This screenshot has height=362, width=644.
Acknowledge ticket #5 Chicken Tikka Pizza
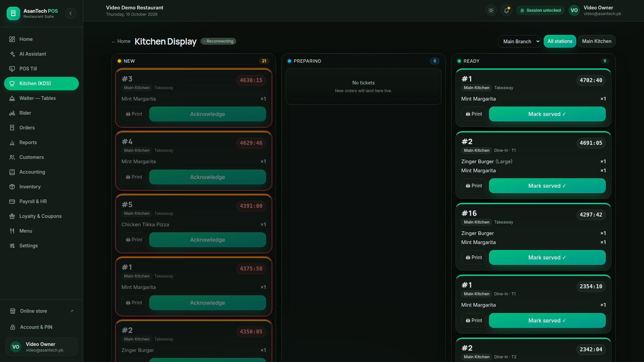(208, 240)
